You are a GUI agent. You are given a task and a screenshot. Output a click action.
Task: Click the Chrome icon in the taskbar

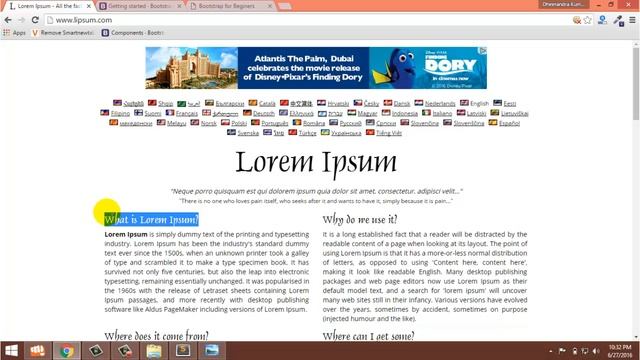(66, 351)
